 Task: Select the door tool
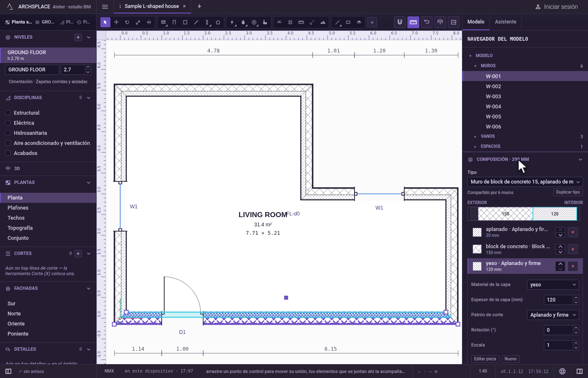pos(174,22)
